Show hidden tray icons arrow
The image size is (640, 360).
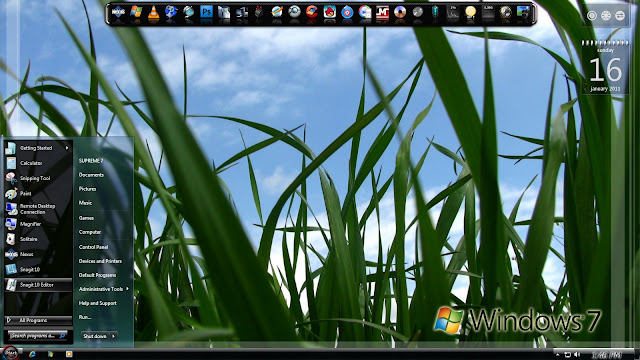(558, 355)
